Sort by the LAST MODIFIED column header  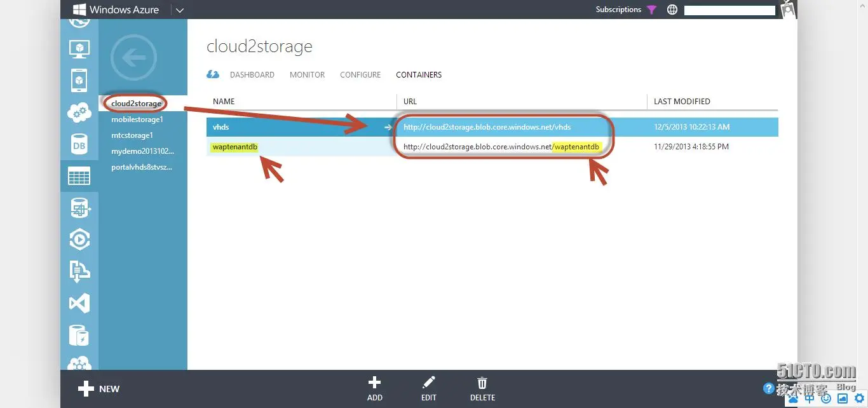click(x=682, y=102)
